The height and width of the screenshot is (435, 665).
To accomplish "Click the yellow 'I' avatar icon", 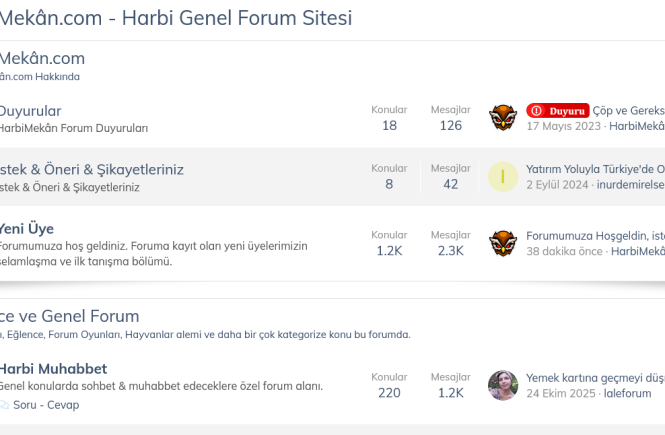I will pyautogui.click(x=503, y=177).
